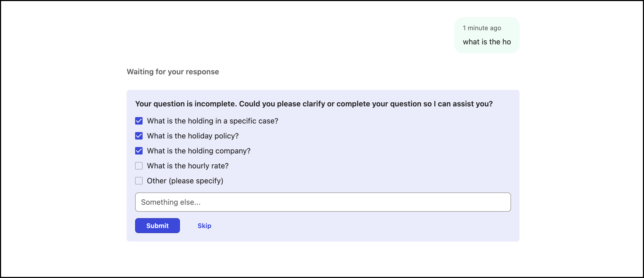The width and height of the screenshot is (644, 278).
Task: Click the Submit button
Action: pos(157,225)
